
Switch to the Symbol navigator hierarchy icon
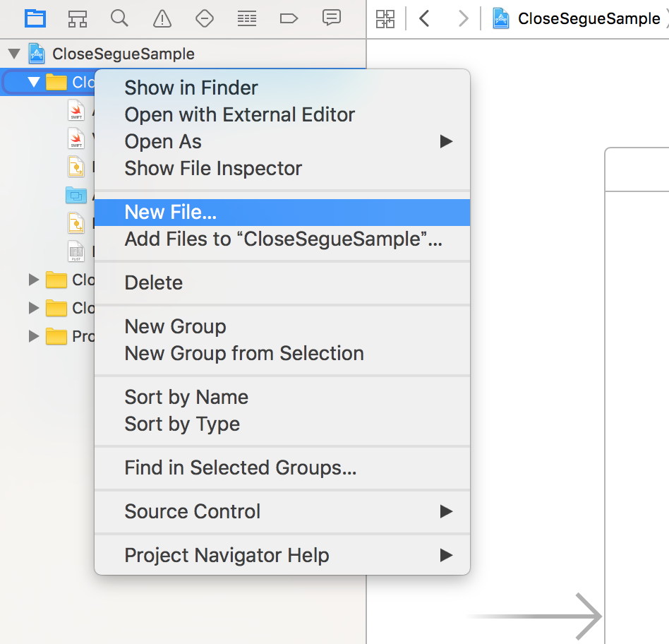click(78, 19)
